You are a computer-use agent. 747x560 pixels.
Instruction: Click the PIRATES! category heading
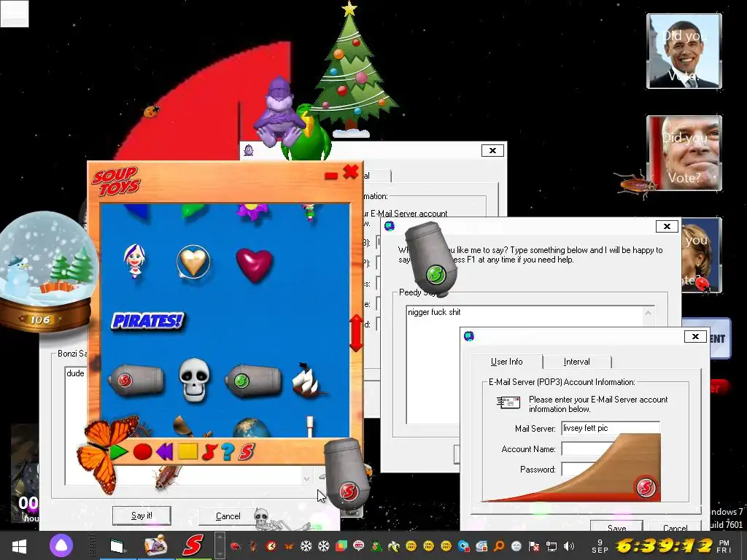147,321
